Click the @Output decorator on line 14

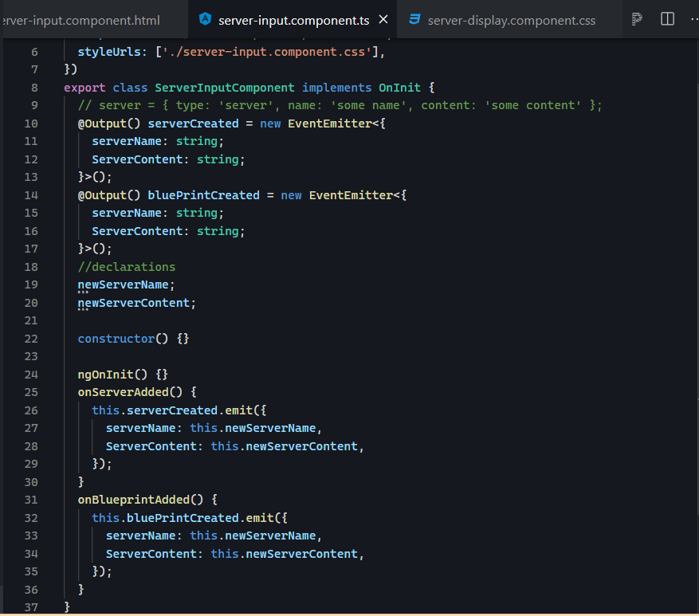click(x=103, y=194)
